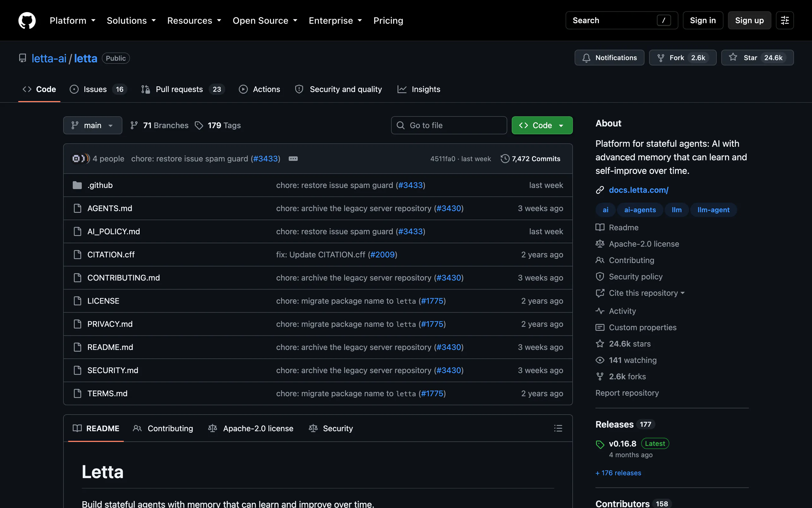Open the main branch selector
This screenshot has height=508, width=812.
tap(93, 125)
